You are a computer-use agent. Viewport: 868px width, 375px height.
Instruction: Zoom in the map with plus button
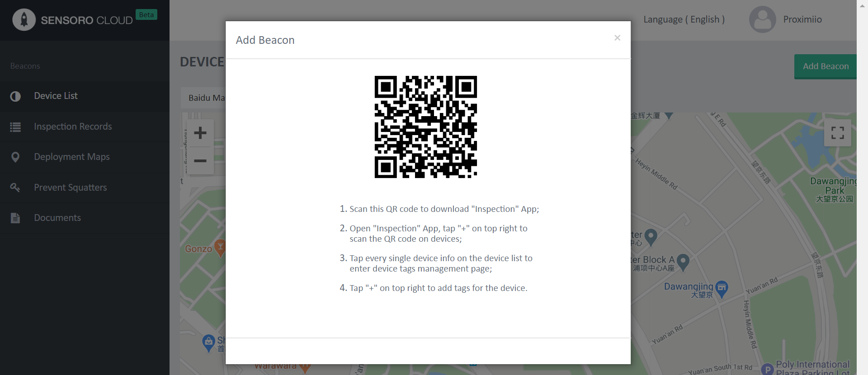(200, 133)
